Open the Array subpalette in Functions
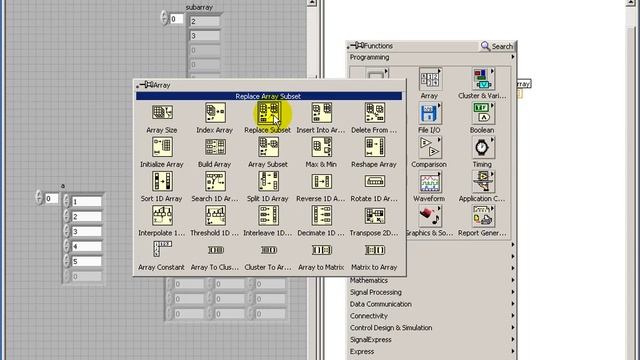The width and height of the screenshot is (640, 360). [429, 79]
